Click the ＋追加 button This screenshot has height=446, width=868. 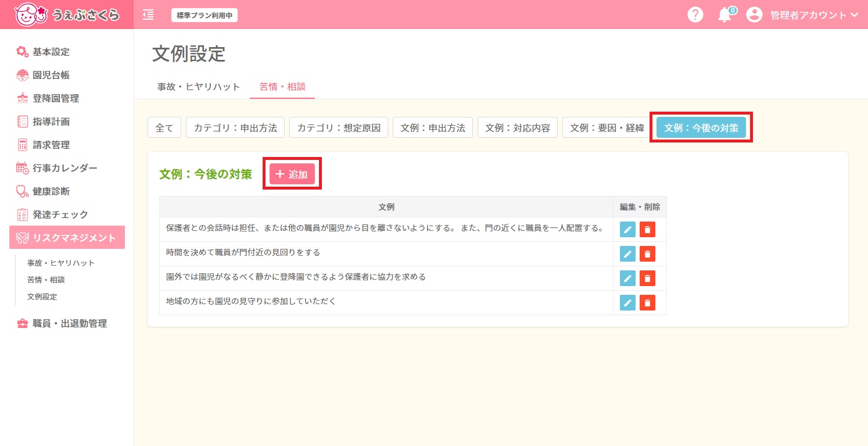coord(292,174)
